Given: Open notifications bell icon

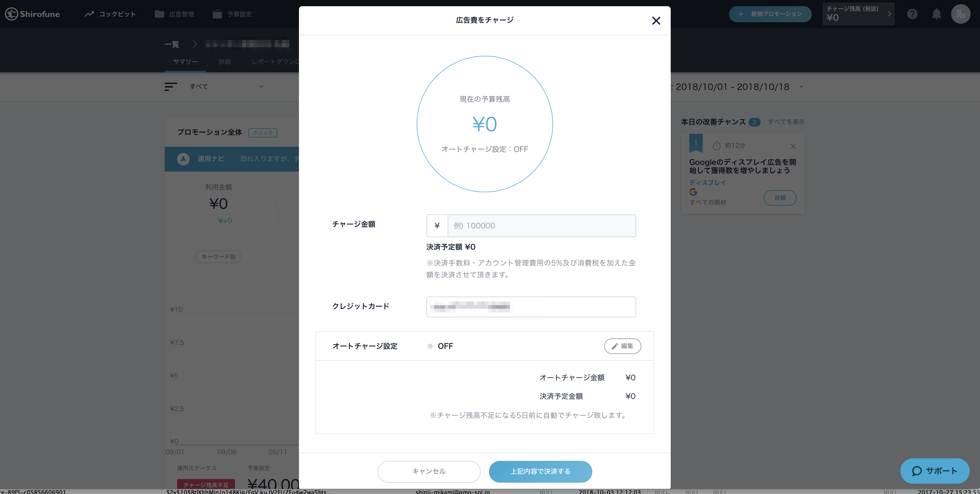Looking at the screenshot, I should click(x=936, y=14).
